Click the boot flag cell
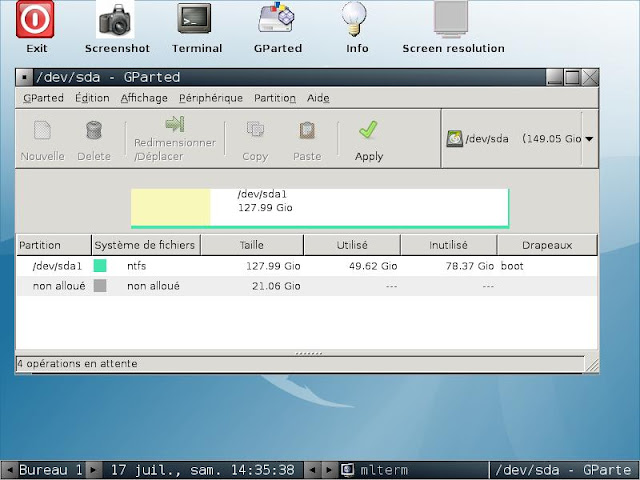 pyautogui.click(x=512, y=266)
